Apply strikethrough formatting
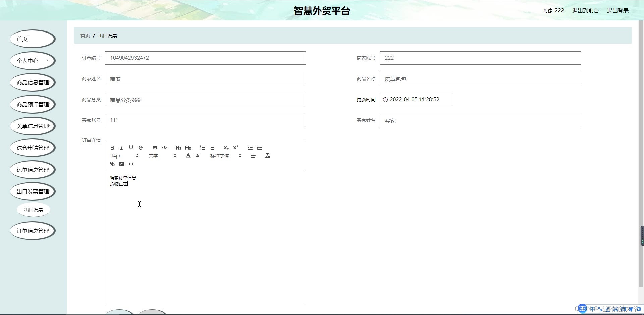Image resolution: width=644 pixels, height=315 pixels. (141, 148)
